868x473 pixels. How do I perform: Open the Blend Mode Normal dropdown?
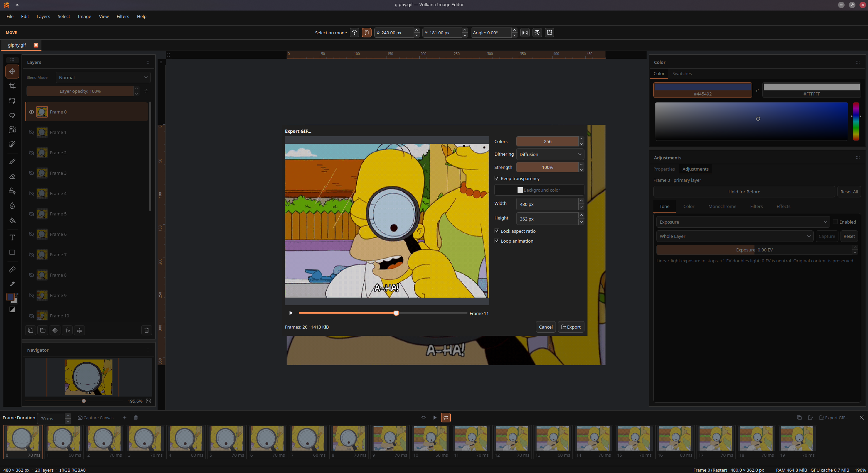103,77
